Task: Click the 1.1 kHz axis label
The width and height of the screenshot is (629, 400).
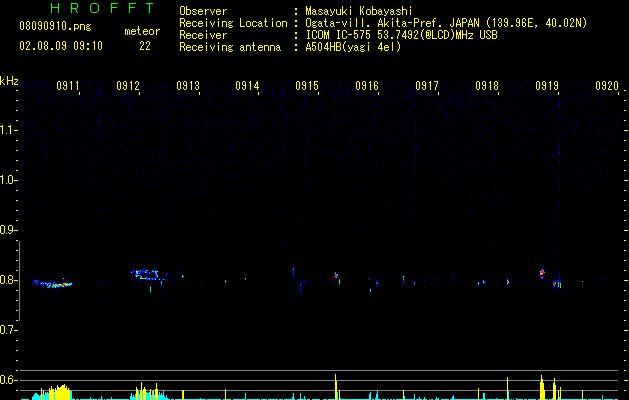Action: pyautogui.click(x=8, y=130)
